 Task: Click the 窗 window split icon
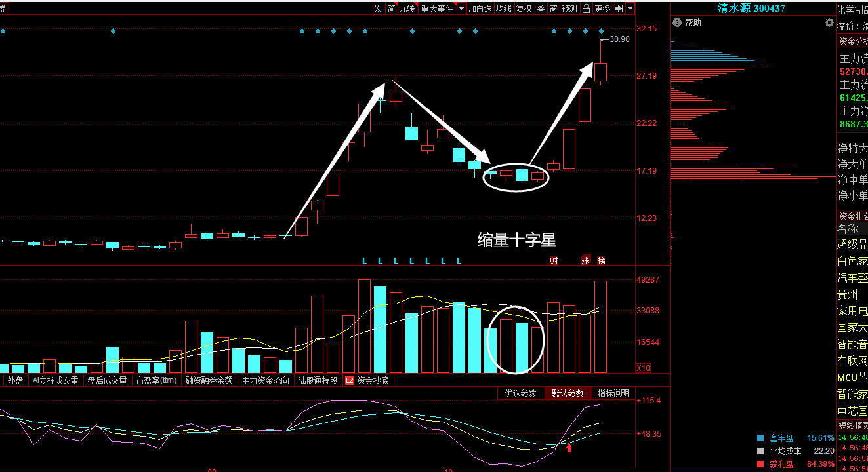coord(553,7)
